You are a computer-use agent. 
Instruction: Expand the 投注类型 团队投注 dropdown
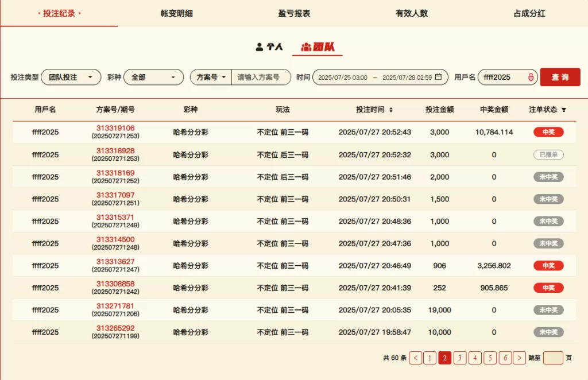(x=71, y=77)
